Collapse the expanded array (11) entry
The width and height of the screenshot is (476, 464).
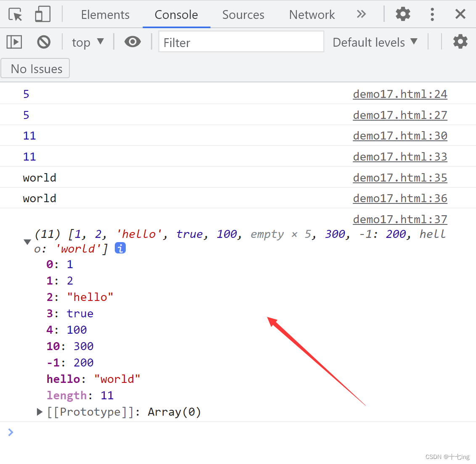click(27, 242)
